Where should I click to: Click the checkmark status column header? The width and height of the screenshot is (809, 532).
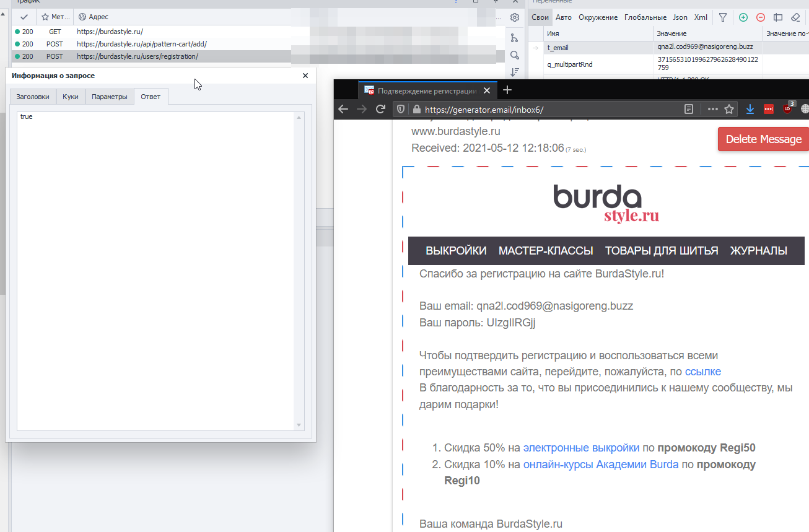coord(24,17)
